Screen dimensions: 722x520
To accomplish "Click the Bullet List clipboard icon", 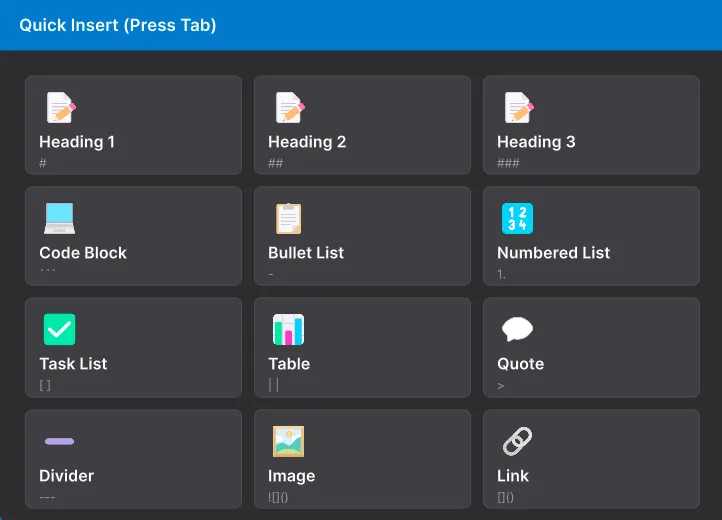I will click(289, 218).
